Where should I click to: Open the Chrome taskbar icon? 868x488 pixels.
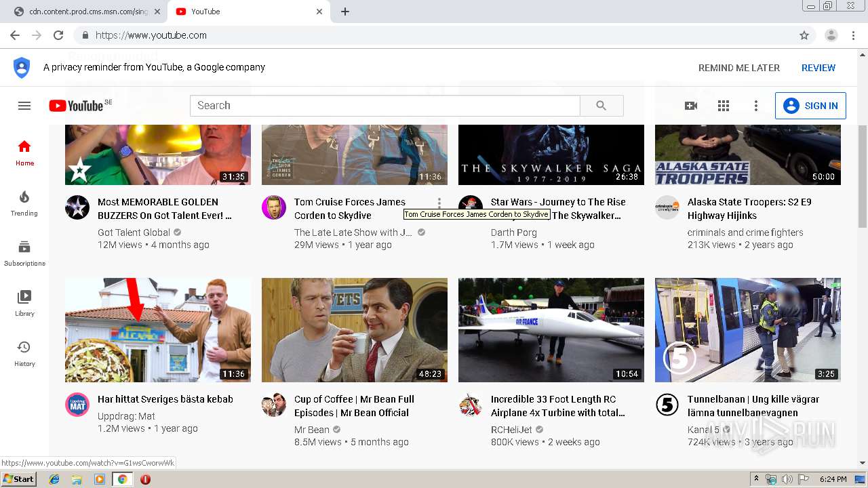pos(122,479)
